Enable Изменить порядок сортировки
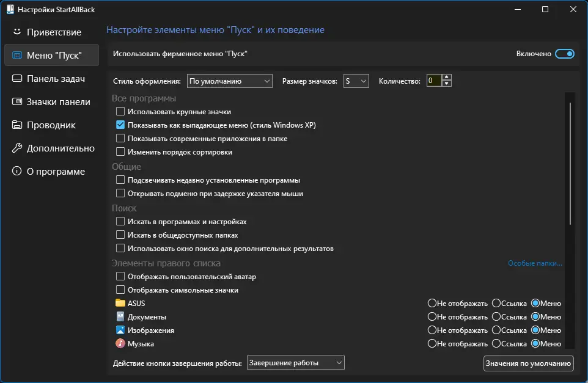Image resolution: width=588 pixels, height=383 pixels. point(120,151)
